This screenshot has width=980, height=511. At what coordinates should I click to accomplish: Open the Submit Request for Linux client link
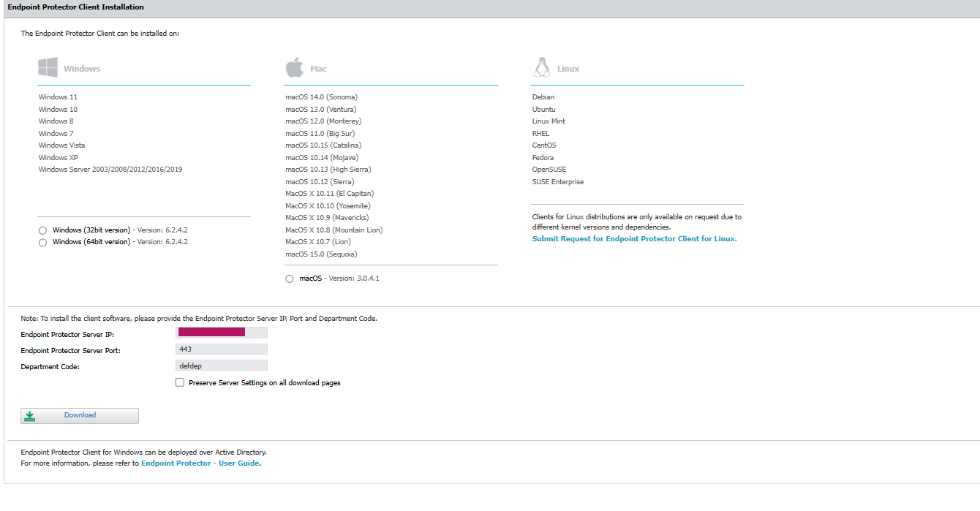coord(635,238)
